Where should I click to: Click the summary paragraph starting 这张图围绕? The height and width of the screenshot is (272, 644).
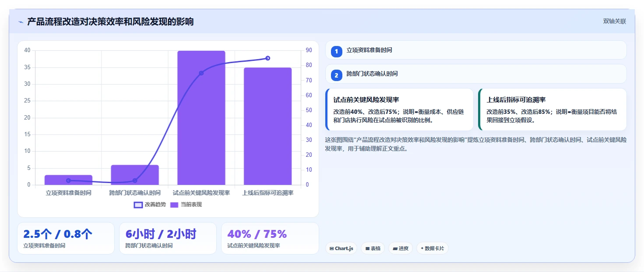(x=475, y=144)
